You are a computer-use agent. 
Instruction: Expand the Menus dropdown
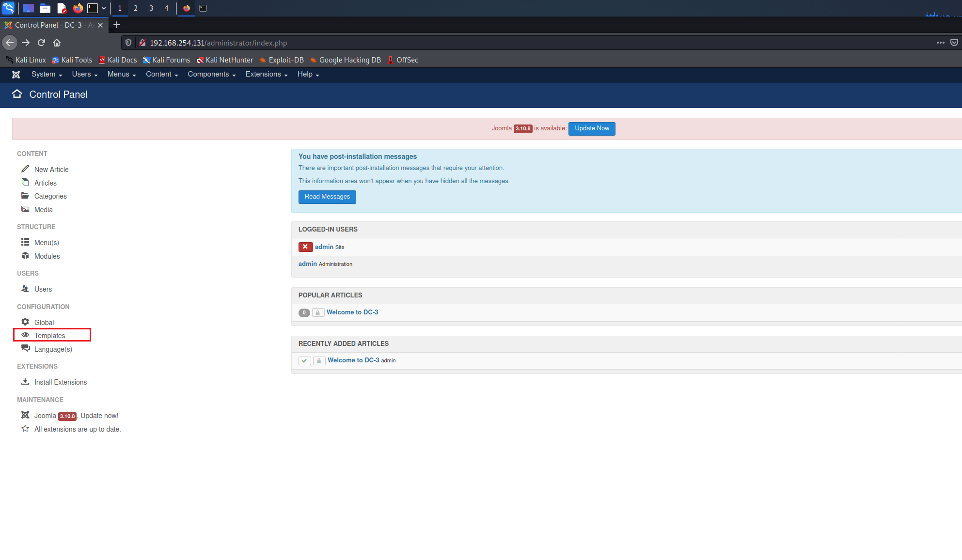click(122, 74)
